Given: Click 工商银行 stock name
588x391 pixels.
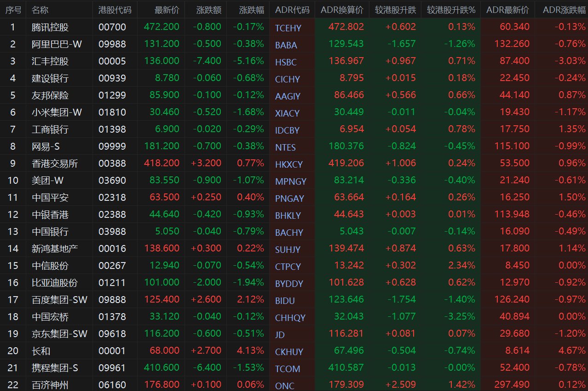Looking at the screenshot, I should [x=50, y=129].
